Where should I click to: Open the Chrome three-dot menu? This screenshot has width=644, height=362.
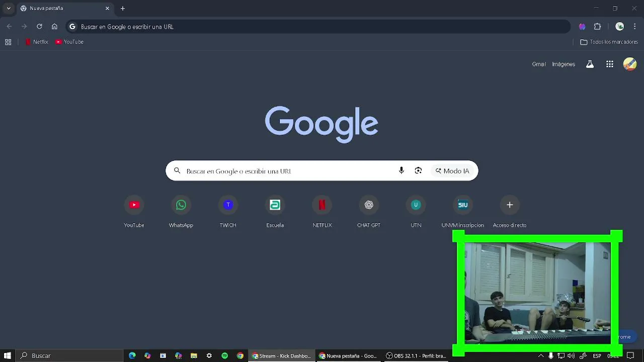click(x=635, y=27)
